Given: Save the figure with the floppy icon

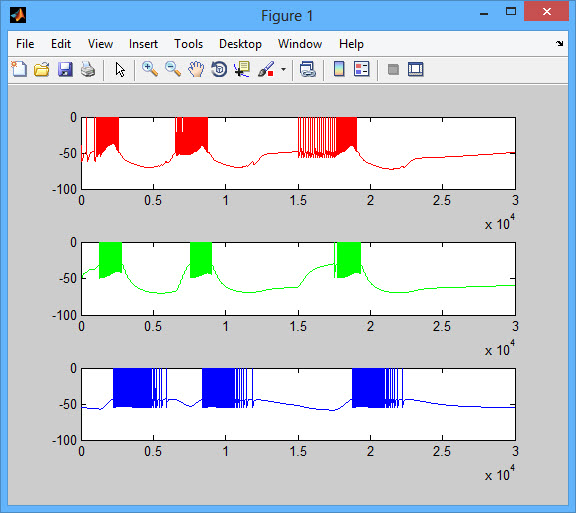Looking at the screenshot, I should [x=65, y=69].
